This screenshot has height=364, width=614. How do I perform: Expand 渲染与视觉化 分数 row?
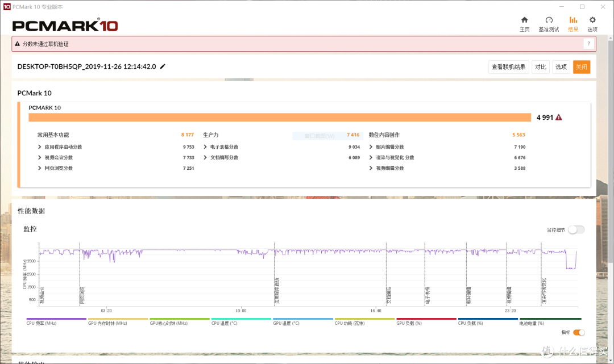click(x=371, y=157)
